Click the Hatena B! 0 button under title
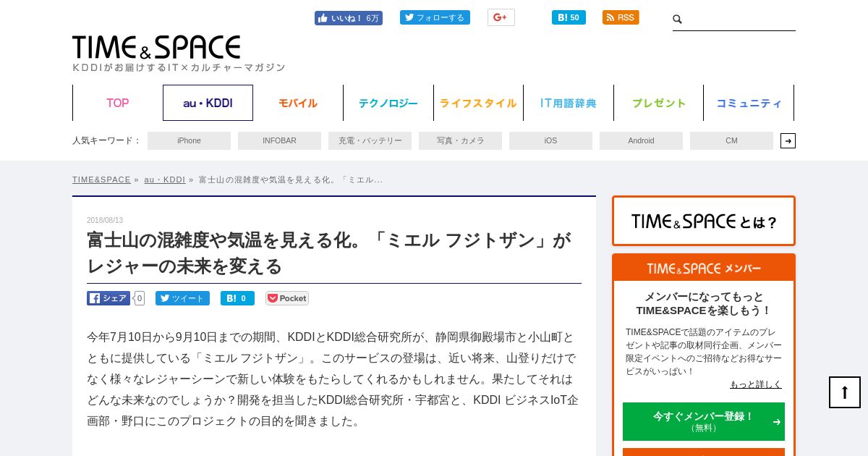 click(x=237, y=298)
